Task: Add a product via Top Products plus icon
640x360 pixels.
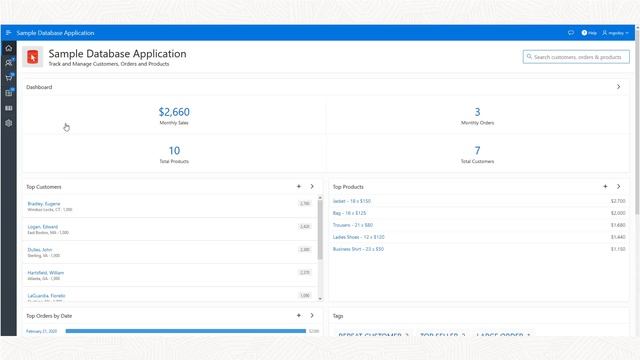Action: click(605, 187)
